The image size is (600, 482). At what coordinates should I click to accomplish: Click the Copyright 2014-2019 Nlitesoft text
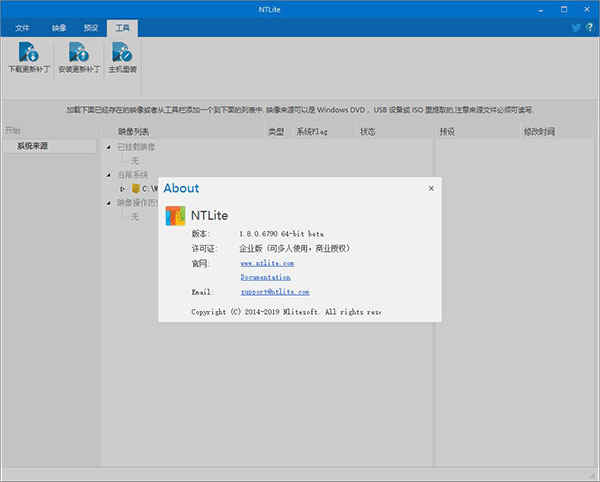[x=286, y=312]
